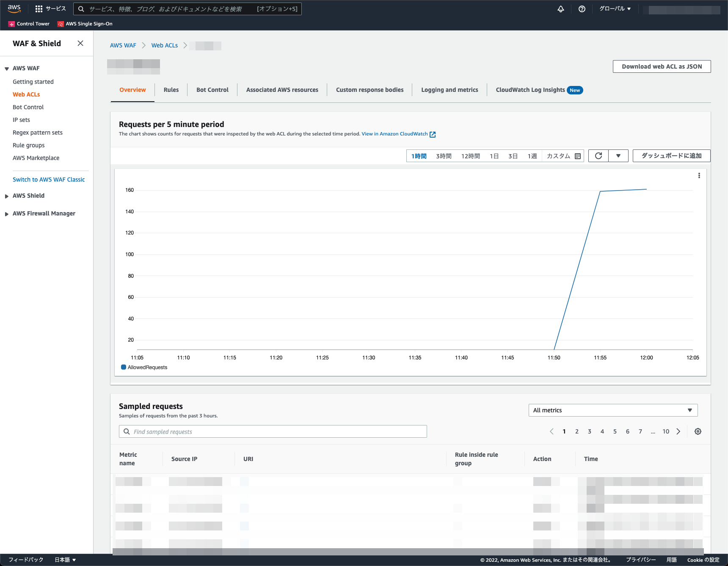
Task: Open Control Tower bookmark
Action: point(29,24)
